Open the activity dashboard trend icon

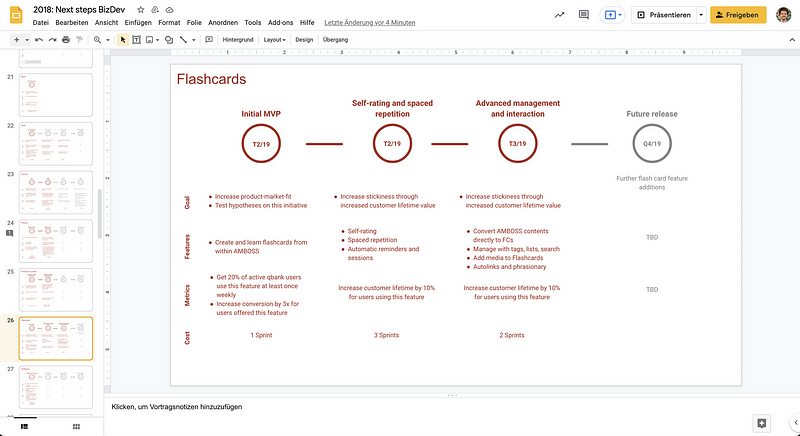coord(560,15)
